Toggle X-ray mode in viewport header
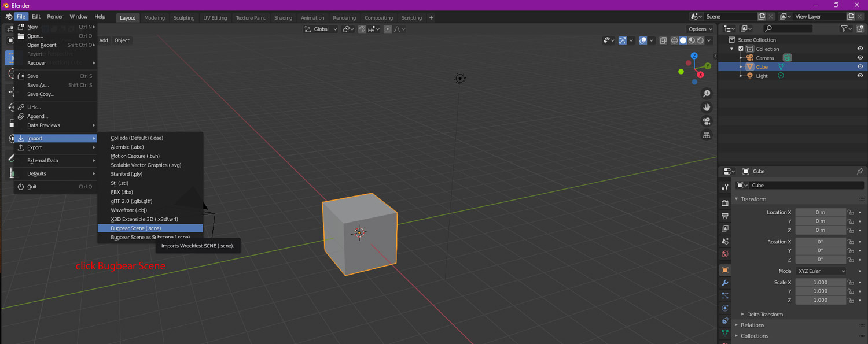Image resolution: width=868 pixels, height=344 pixels. pos(663,40)
